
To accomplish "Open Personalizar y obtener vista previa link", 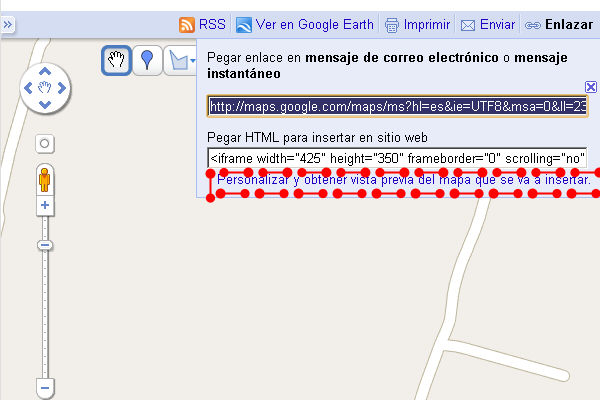I will (404, 180).
